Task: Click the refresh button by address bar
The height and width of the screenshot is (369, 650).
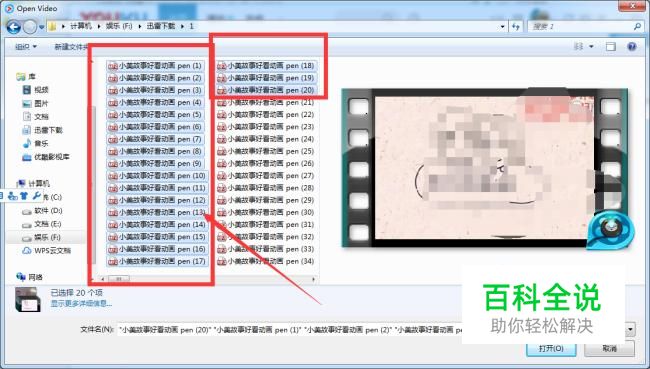Action: point(516,27)
